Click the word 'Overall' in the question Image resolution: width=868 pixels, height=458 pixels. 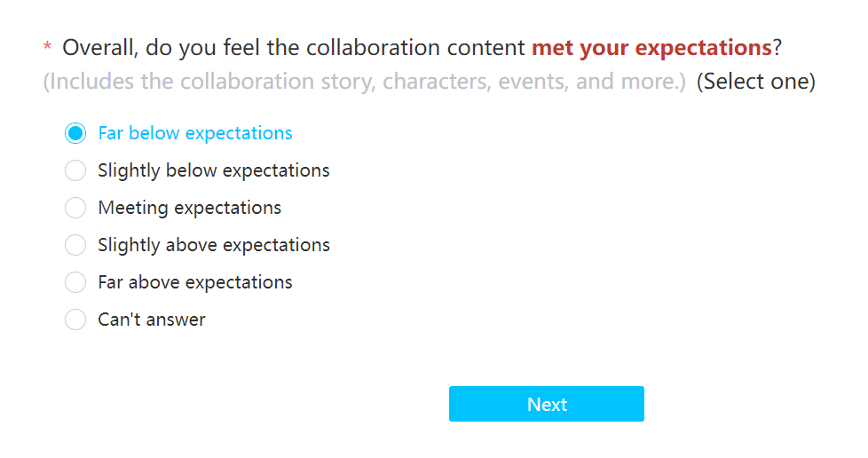coord(99,48)
